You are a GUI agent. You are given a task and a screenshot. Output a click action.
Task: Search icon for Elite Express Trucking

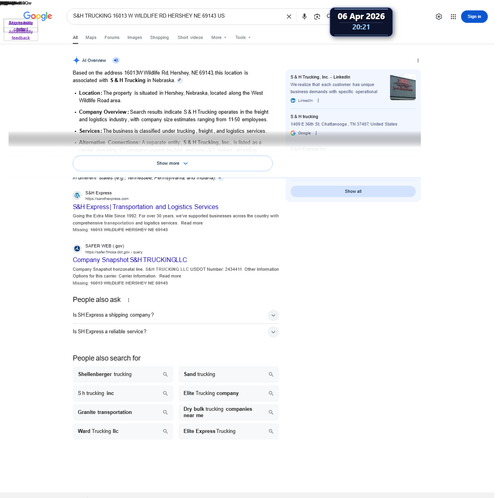point(271,431)
